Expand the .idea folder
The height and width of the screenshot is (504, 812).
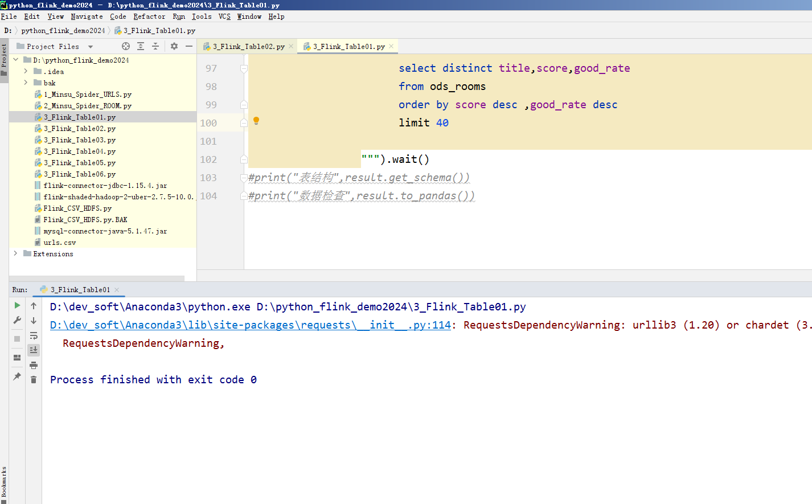pyautogui.click(x=26, y=71)
